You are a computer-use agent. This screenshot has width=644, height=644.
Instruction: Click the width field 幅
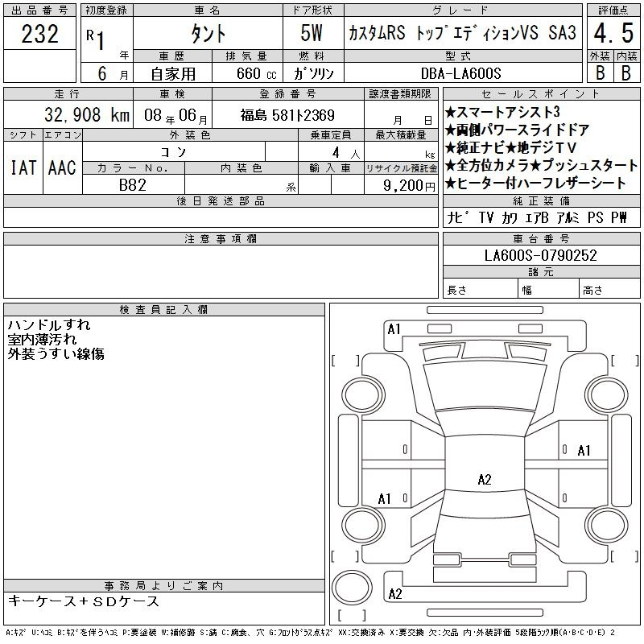tap(549, 290)
